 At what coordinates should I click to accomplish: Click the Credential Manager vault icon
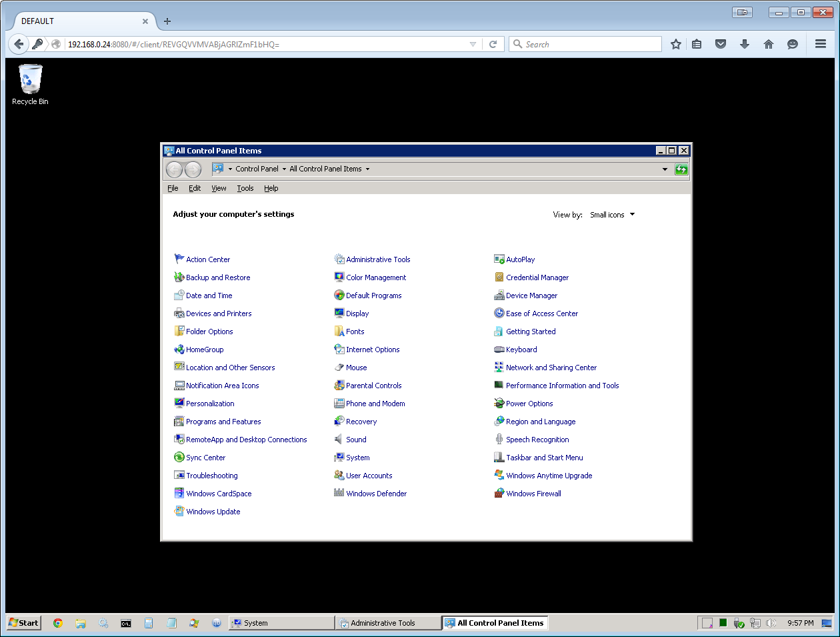click(499, 277)
